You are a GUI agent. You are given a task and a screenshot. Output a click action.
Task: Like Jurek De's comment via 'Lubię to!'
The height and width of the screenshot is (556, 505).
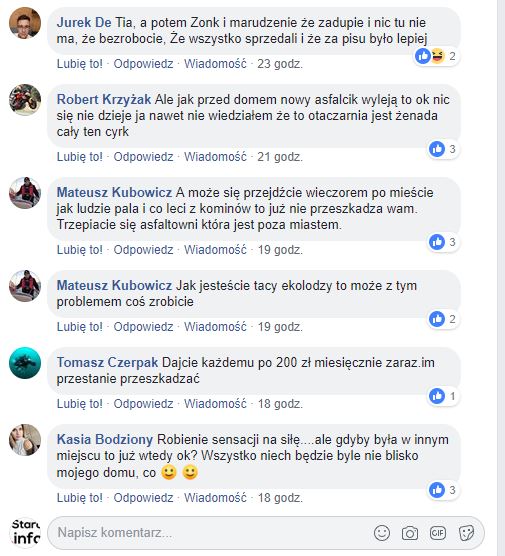pyautogui.click(x=79, y=64)
